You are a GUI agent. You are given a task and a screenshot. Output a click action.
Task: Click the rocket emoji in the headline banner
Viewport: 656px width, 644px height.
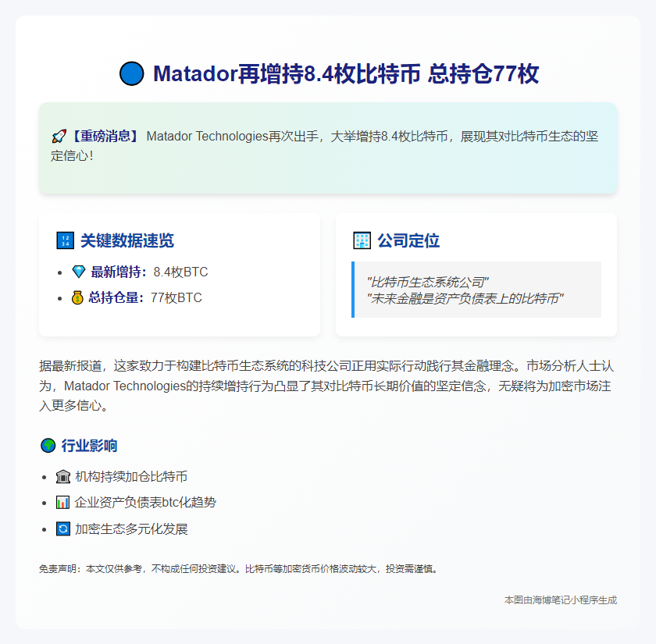(x=59, y=137)
